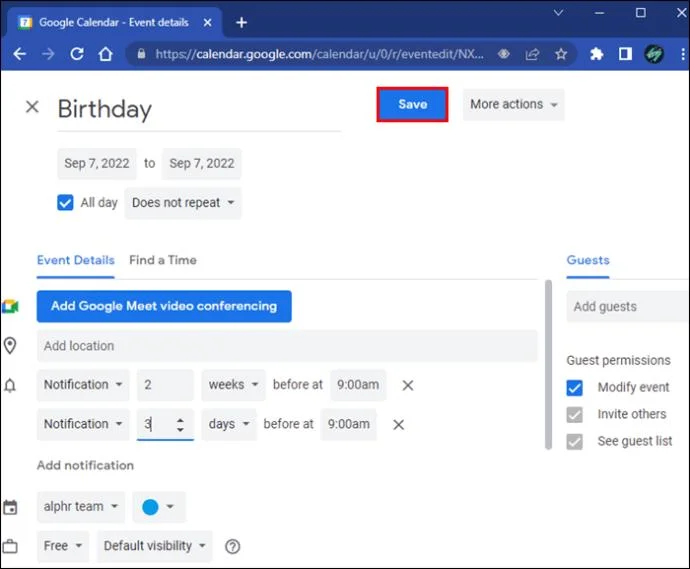
Task: Switch to the Find a Time tab
Action: [163, 261]
